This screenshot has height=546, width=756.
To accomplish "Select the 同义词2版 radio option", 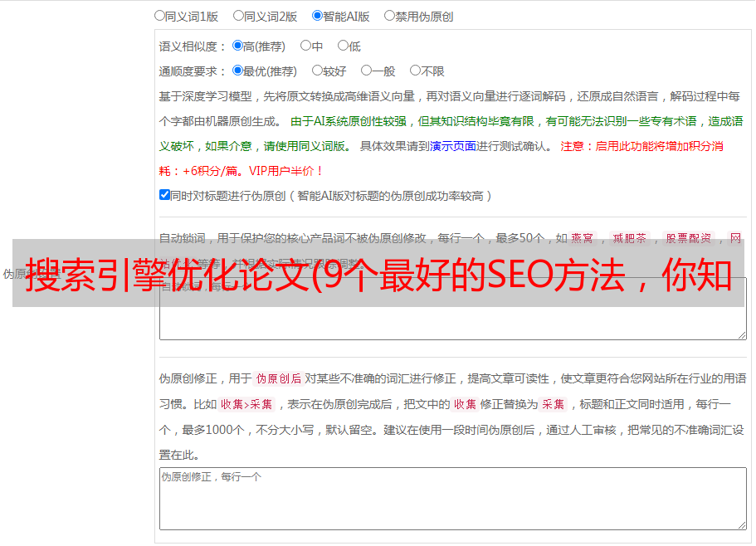I will [x=238, y=16].
